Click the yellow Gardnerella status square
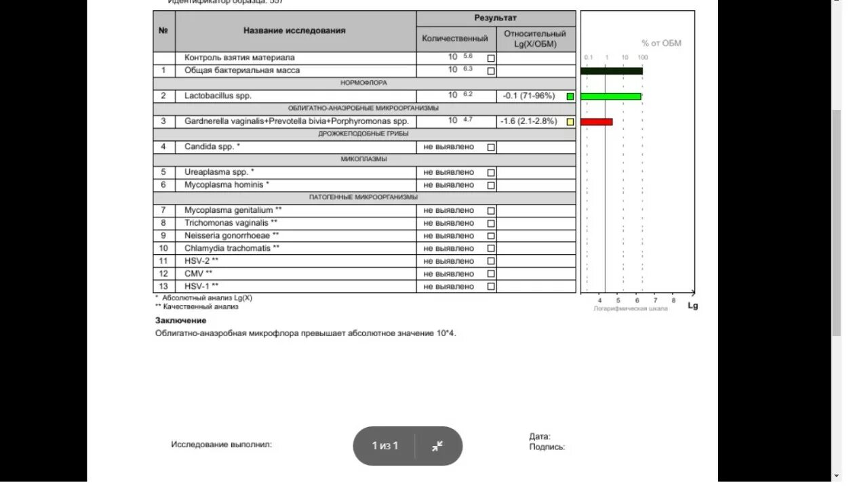This screenshot has height=488, width=868. coord(570,122)
